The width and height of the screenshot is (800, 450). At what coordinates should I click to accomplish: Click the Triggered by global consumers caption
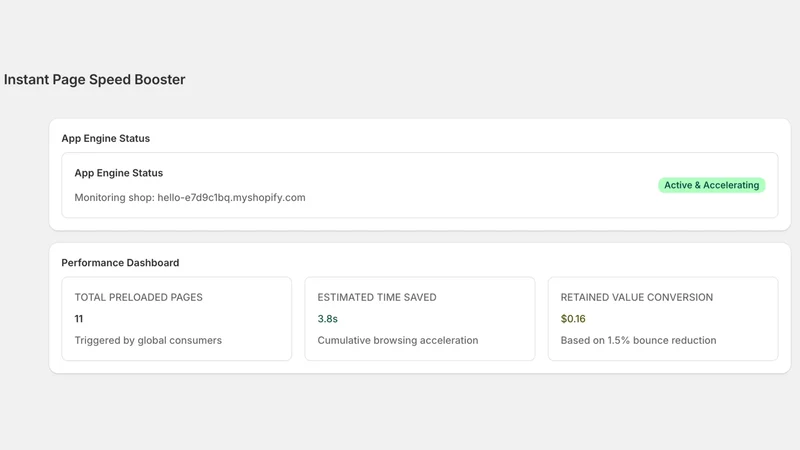(148, 340)
